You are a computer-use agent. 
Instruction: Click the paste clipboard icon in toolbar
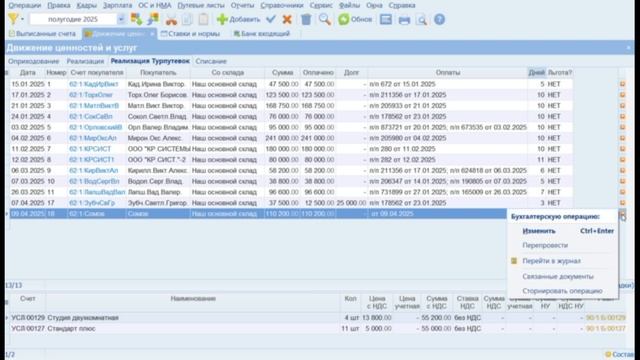pos(203,19)
